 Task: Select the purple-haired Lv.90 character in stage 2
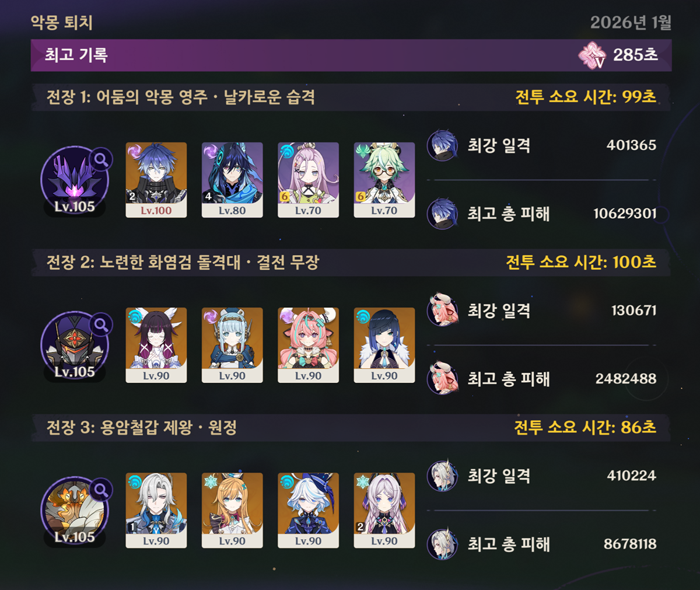(156, 345)
